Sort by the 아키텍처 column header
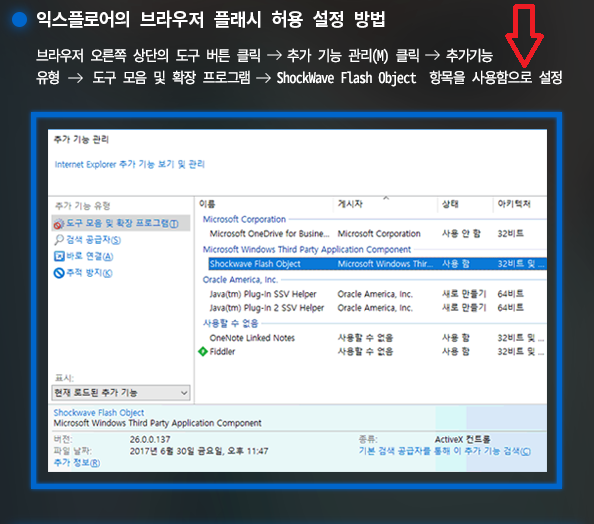Screen dimensions: 594x524 (514, 204)
